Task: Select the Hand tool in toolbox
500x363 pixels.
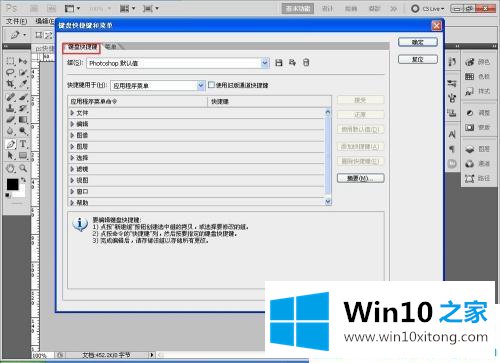Action: [x=11, y=168]
